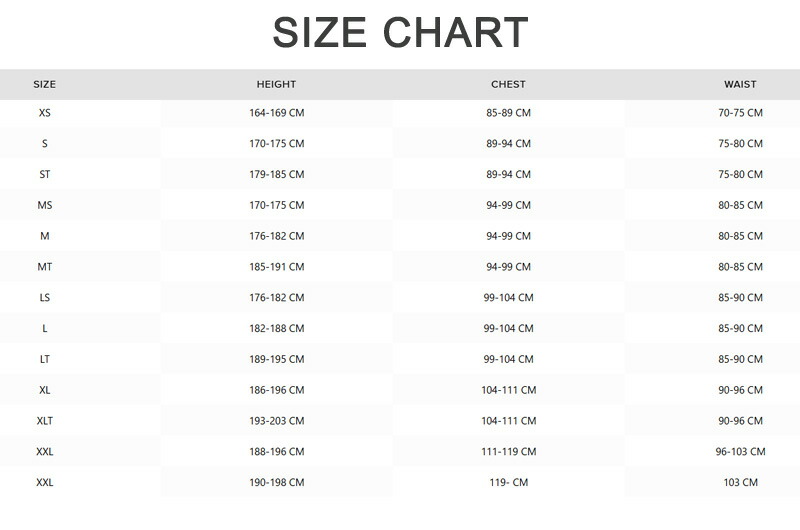Click the ST size label

click(44, 175)
